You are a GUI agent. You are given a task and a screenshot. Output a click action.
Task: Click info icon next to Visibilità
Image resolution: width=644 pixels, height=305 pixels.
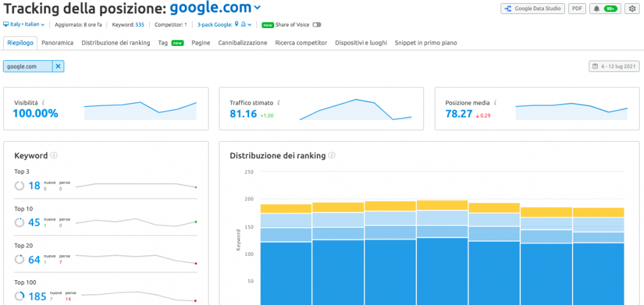(43, 103)
